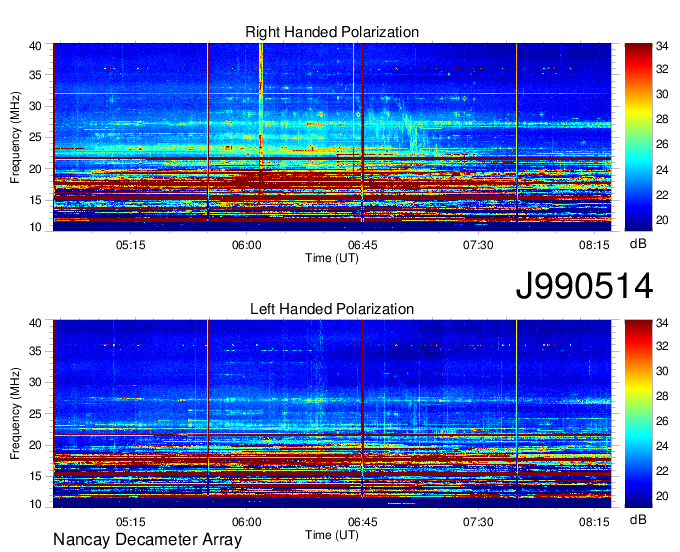Viewport: 680px width, 552px height.
Task: Click the color bar beside the left-handed plot
Action: pos(638,414)
